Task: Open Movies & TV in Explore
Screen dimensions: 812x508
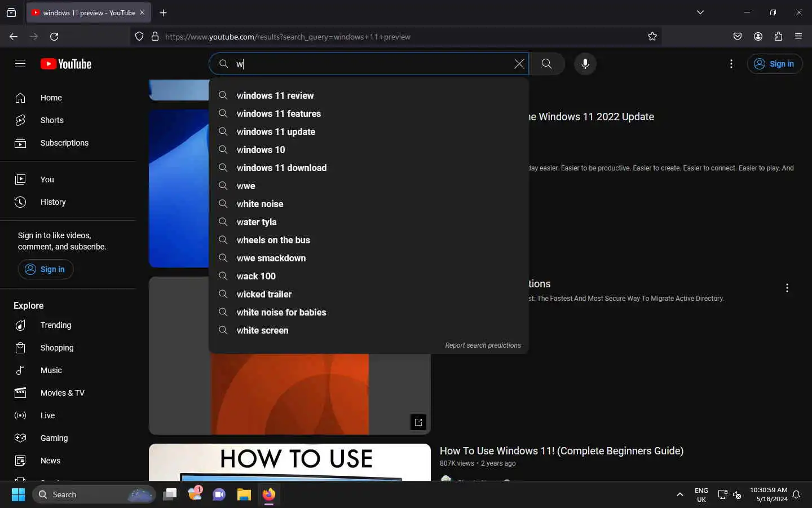Action: click(68, 393)
